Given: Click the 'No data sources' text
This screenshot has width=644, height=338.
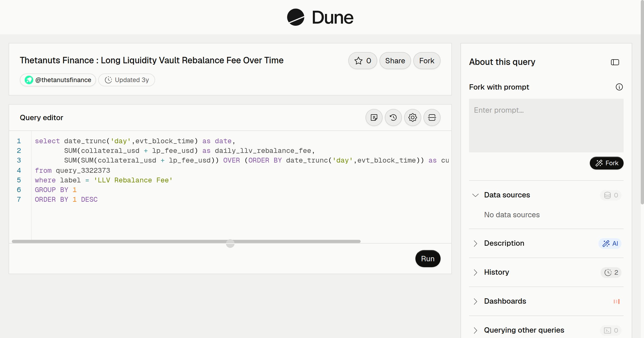Looking at the screenshot, I should coord(512,215).
